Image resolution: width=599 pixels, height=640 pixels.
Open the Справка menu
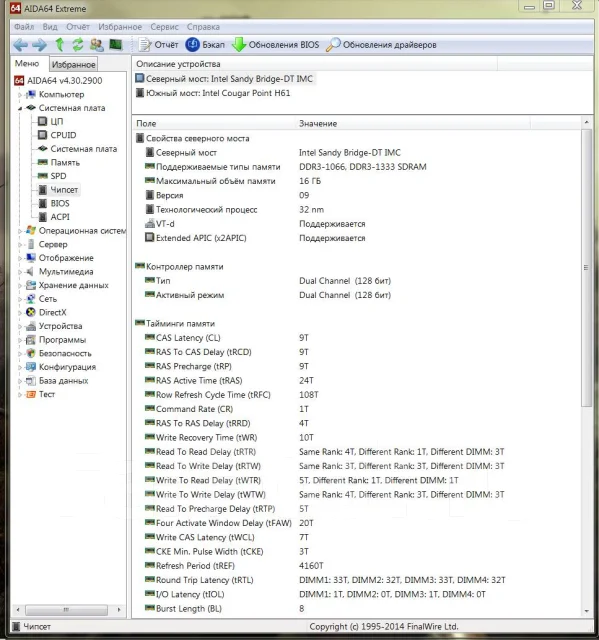point(203,27)
